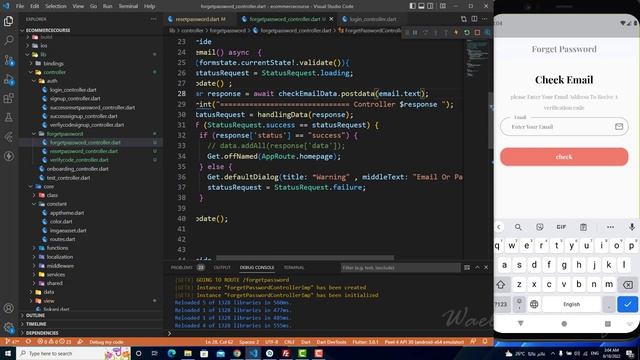Click the editor horizontal scrollbar
Image resolution: width=640 pixels, height=360 pixels.
point(305,258)
